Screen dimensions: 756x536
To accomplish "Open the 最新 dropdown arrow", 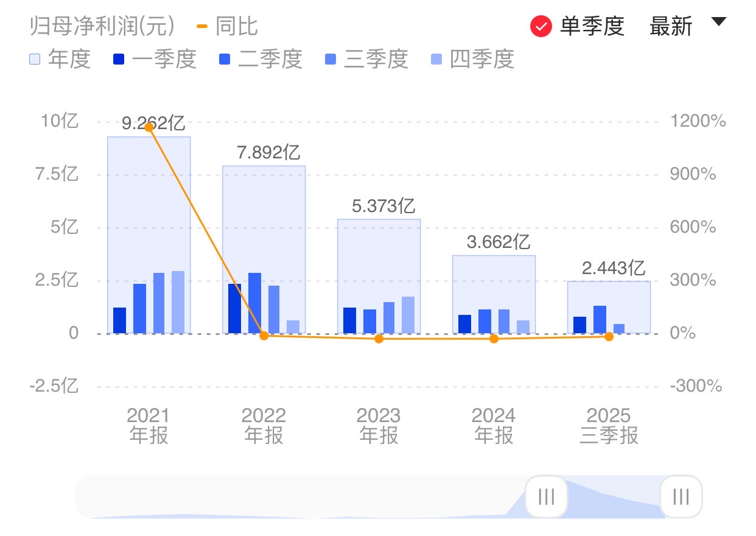I will [718, 23].
